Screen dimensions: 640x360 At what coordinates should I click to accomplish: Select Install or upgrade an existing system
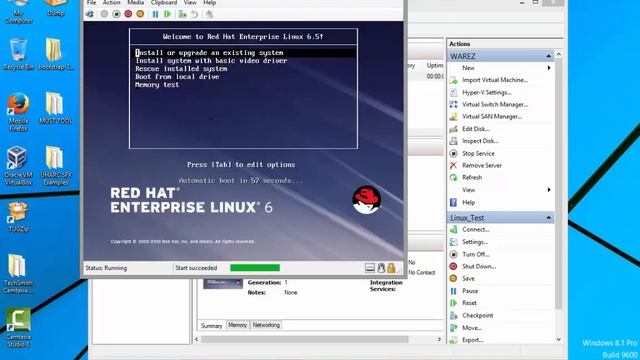pyautogui.click(x=245, y=53)
